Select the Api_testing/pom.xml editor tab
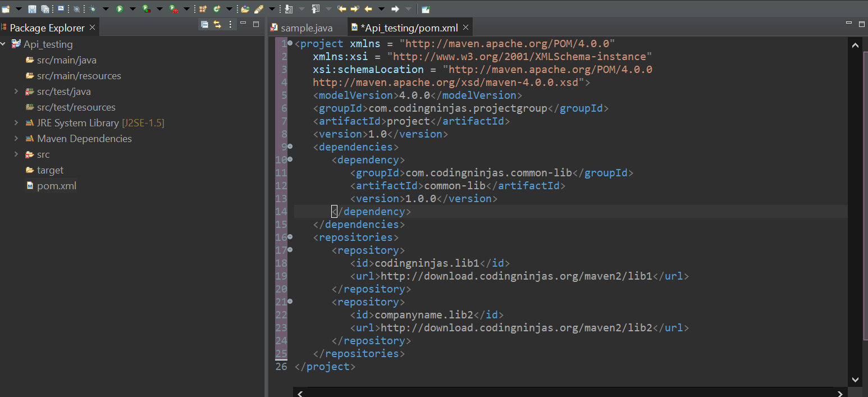The width and height of the screenshot is (868, 397). point(407,26)
